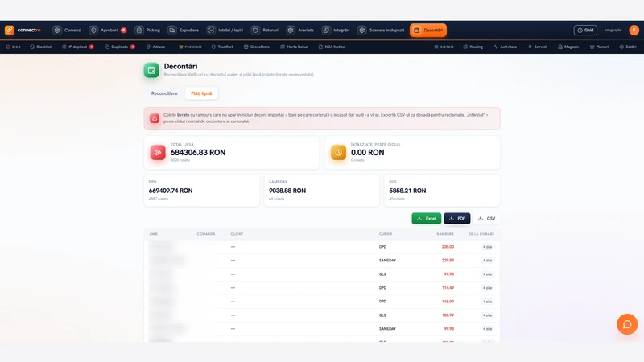The height and width of the screenshot is (362, 644).
Task: Click the CLIENT column header
Action: 237,234
